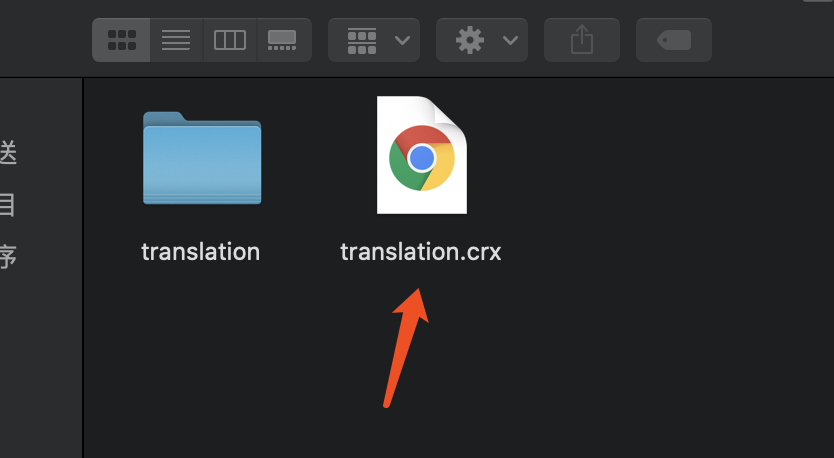Screen dimensions: 834x458
Task: Click empty toolbar area left of view buttons
Action: [x=45, y=40]
